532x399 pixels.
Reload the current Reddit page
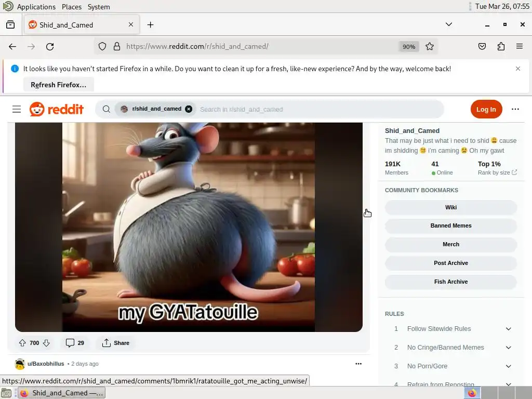point(50,46)
